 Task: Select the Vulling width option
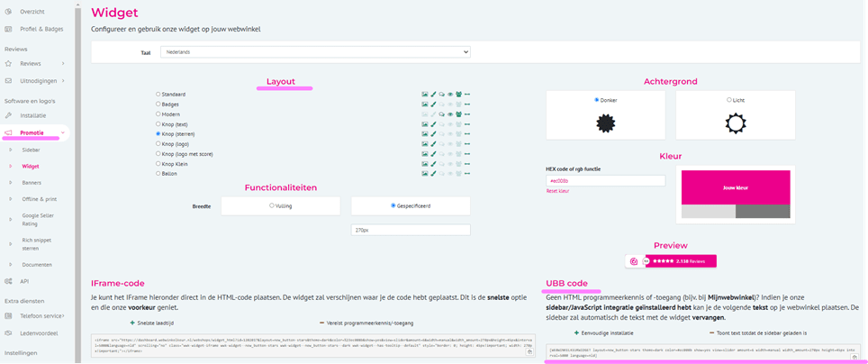point(272,205)
